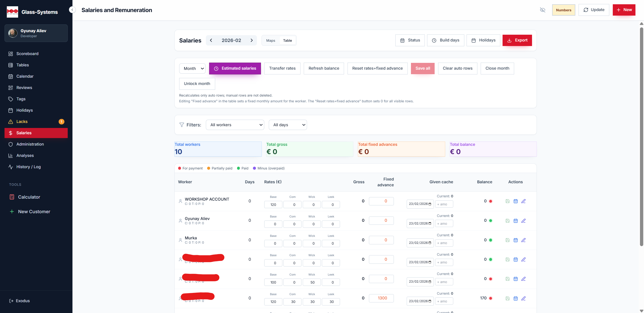644x313 pixels.
Task: Click the Lacks warning menu item
Action: (22, 122)
